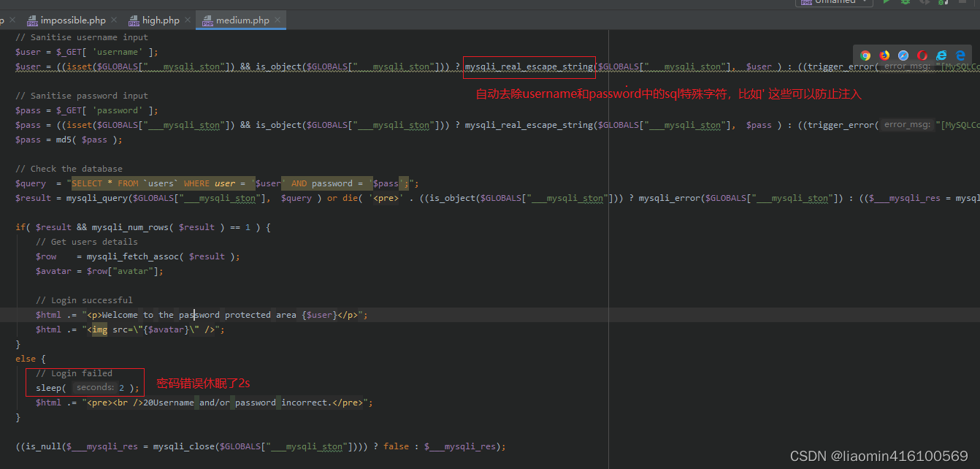980x469 pixels.
Task: Open preview in Safari browser
Action: click(x=903, y=55)
